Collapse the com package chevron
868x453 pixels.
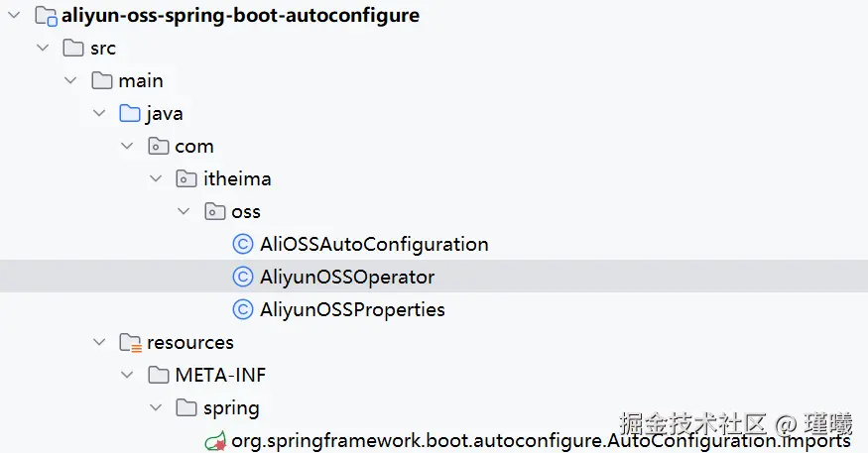click(x=128, y=147)
